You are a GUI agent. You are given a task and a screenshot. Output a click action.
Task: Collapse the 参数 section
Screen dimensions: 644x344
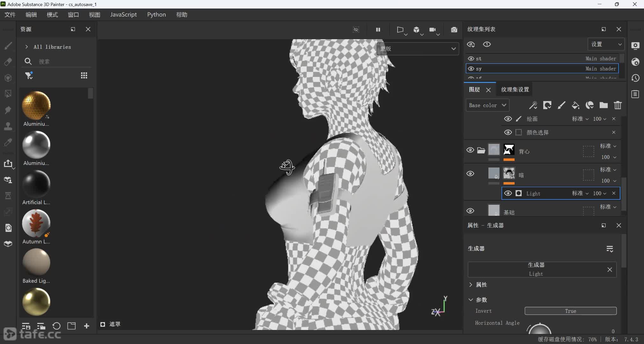[471, 300]
